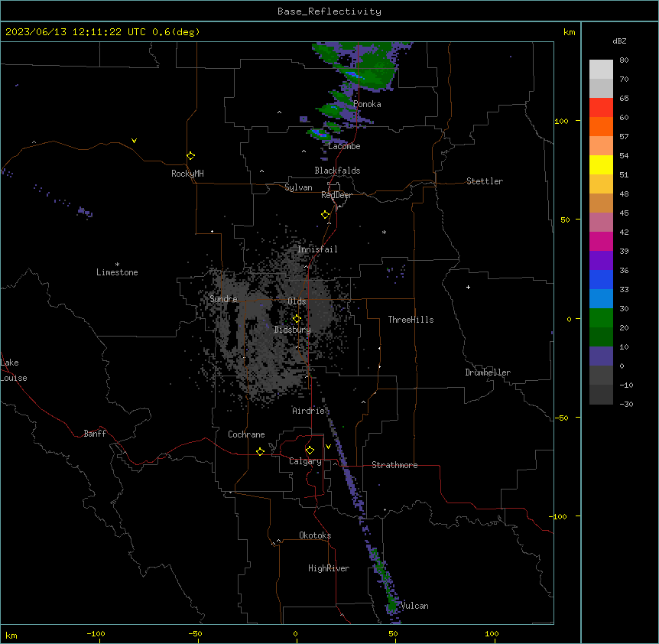Click the Lacombe city label
The image size is (659, 644).
[344, 146]
